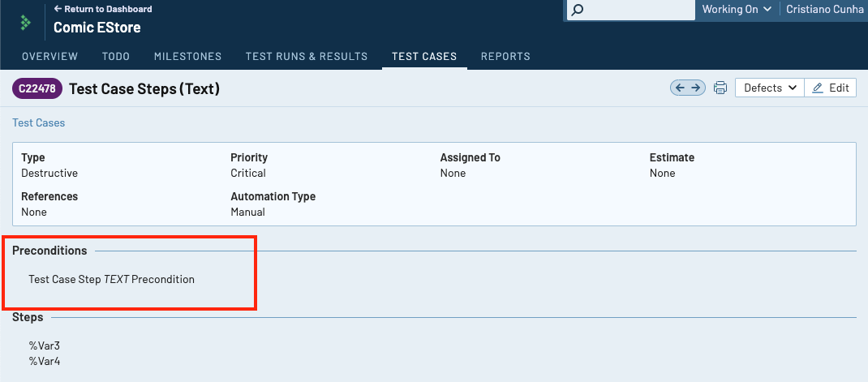Switch to the Overview tab
This screenshot has width=868, height=382.
(49, 56)
